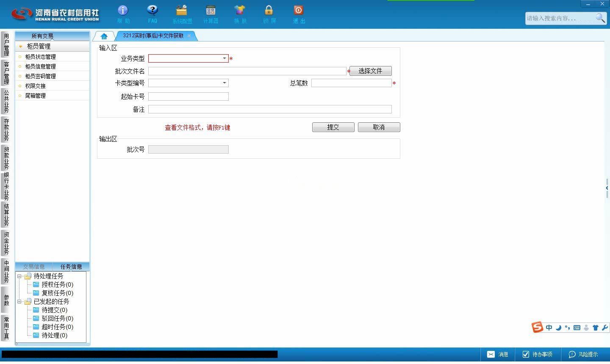Screen dimensions: 610x364
Task: Click the Lock Screen (锁屏) icon
Action: point(269,10)
